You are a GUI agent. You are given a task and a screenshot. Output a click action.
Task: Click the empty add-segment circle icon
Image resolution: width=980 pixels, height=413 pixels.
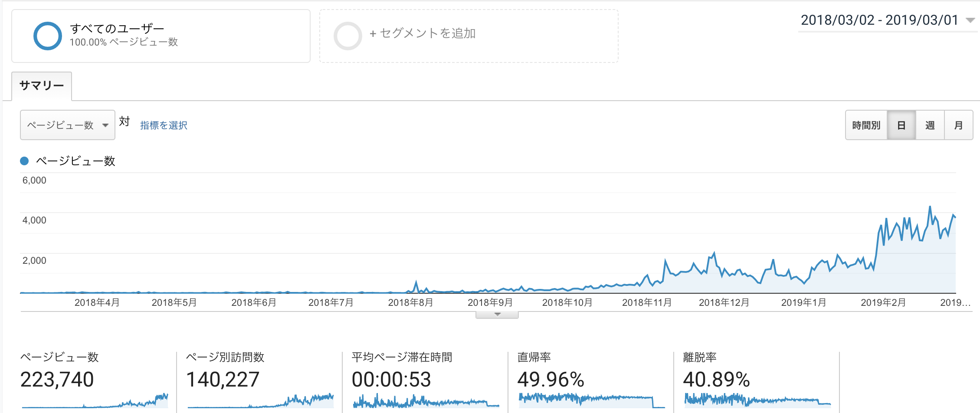click(347, 36)
